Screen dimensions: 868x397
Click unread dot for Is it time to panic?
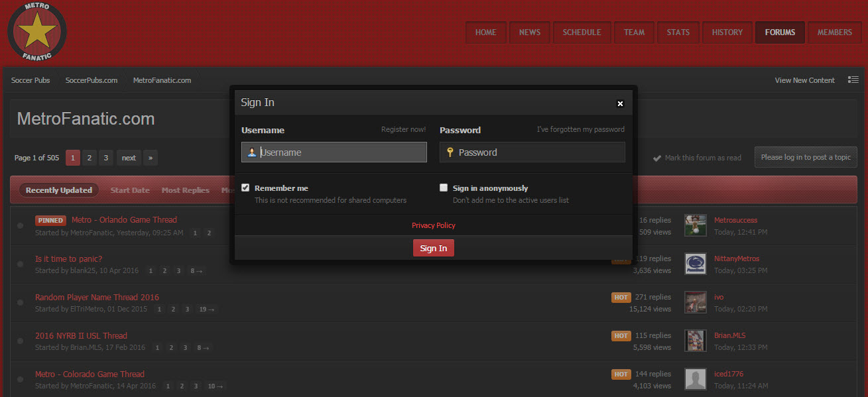pyautogui.click(x=20, y=264)
